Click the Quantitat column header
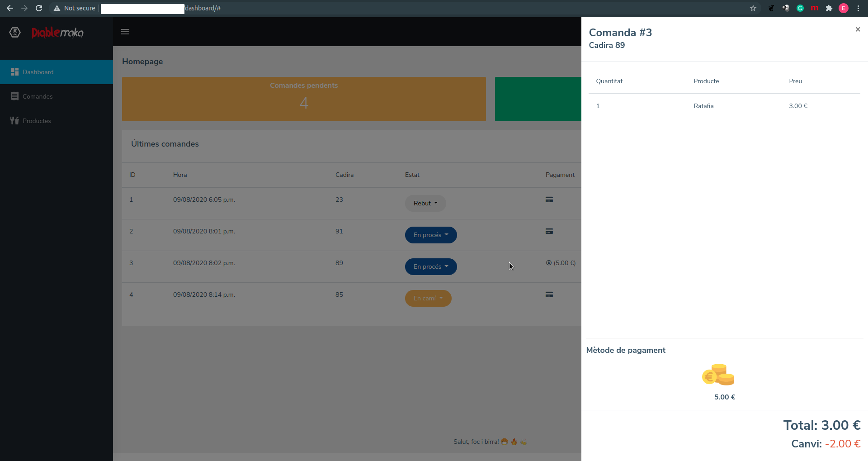This screenshot has width=868, height=461. (x=609, y=81)
